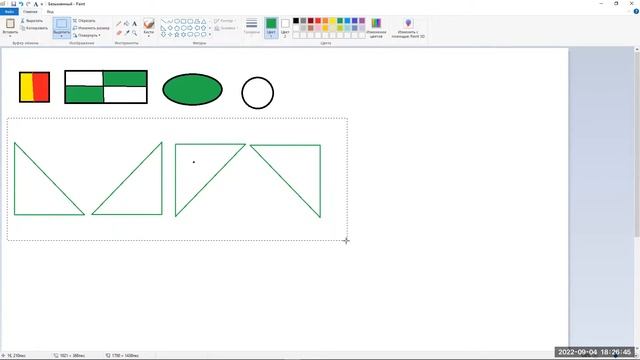Click Вырезать (cut) in clipboard group
Image resolution: width=640 pixels, height=360 pixels.
pos(32,20)
